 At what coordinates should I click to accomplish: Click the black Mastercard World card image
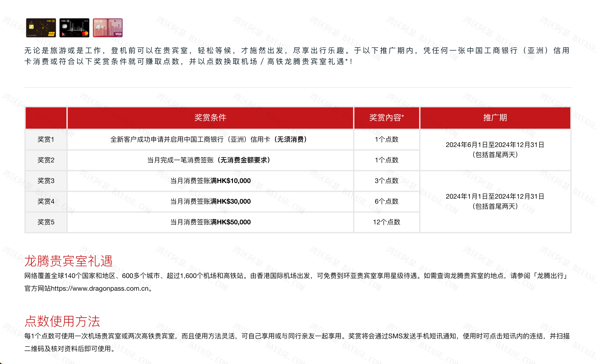point(74,28)
